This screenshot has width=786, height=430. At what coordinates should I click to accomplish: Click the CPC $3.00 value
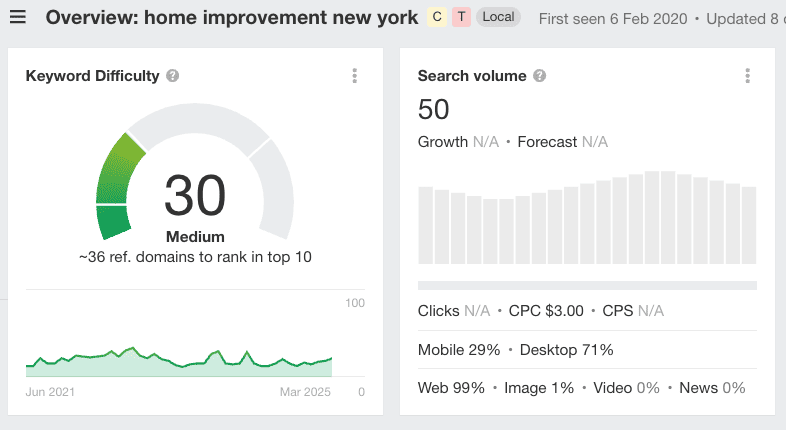click(x=546, y=311)
